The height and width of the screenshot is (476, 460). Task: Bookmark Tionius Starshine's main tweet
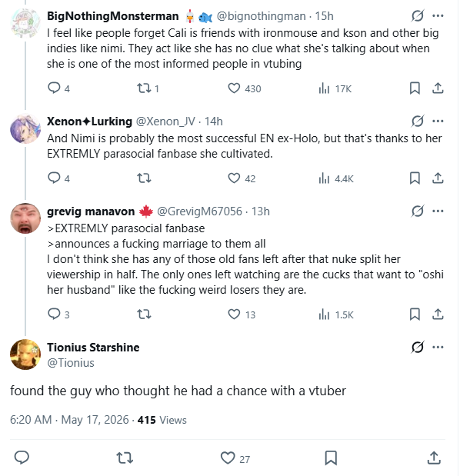pyautogui.click(x=331, y=458)
